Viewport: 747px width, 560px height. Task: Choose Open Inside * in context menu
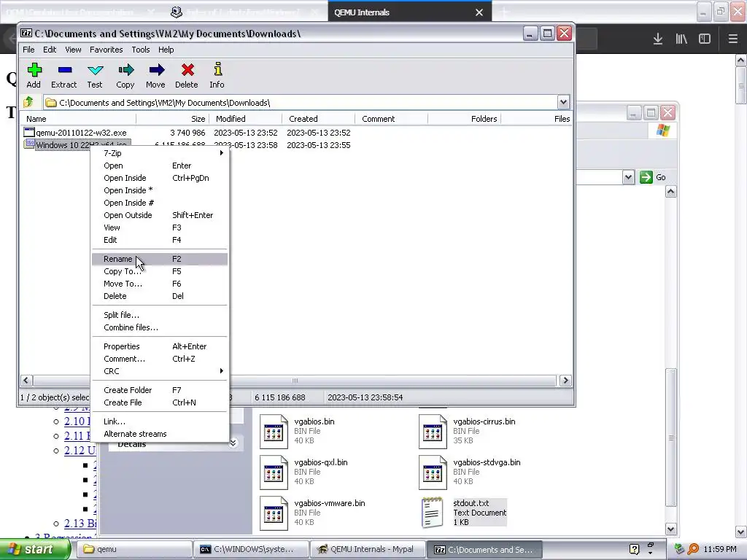[x=159, y=190]
